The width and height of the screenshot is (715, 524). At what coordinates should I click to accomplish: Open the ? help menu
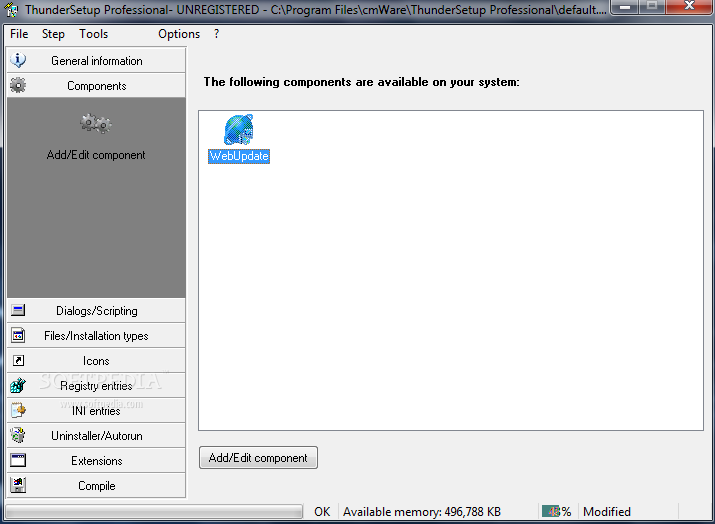(x=216, y=34)
